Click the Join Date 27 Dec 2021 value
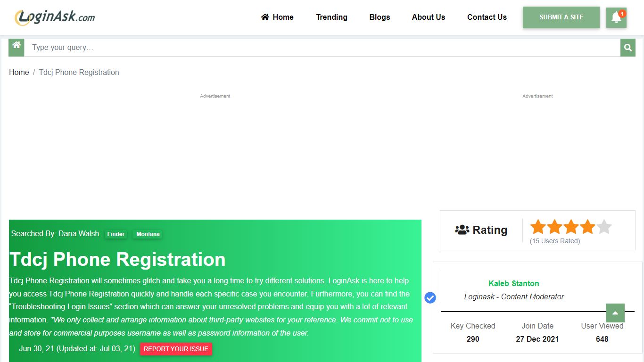Viewport: 644px width, 362px height. [x=537, y=339]
